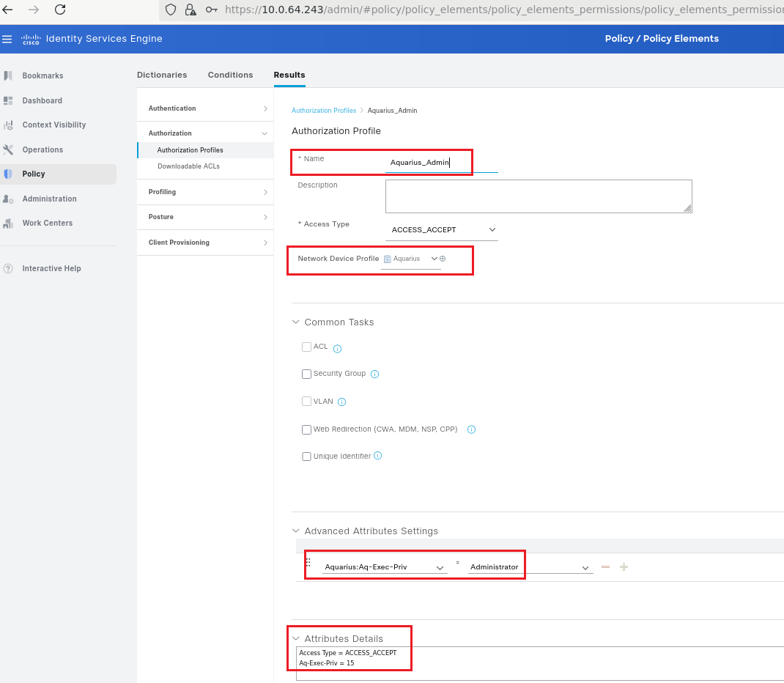This screenshot has height=683, width=784.
Task: Collapse the Advanced Attributes Settings section
Action: pyautogui.click(x=295, y=531)
